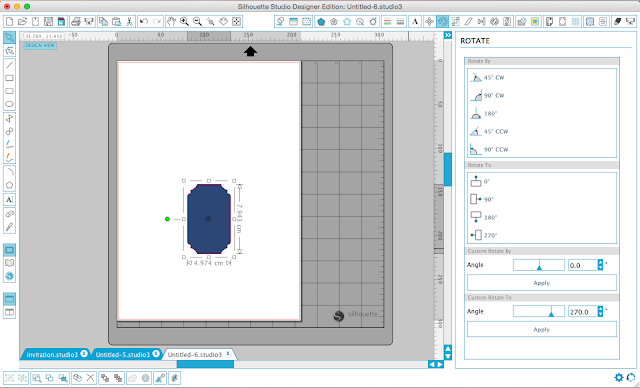This screenshot has height=388, width=640.
Task: Click the horizontal scrollbar thumb
Action: [x=205, y=364]
